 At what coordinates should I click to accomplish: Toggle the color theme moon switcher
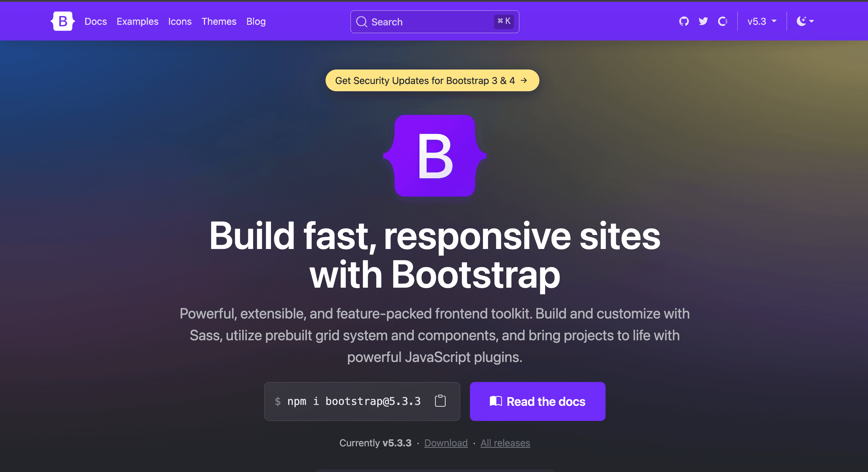coord(801,21)
